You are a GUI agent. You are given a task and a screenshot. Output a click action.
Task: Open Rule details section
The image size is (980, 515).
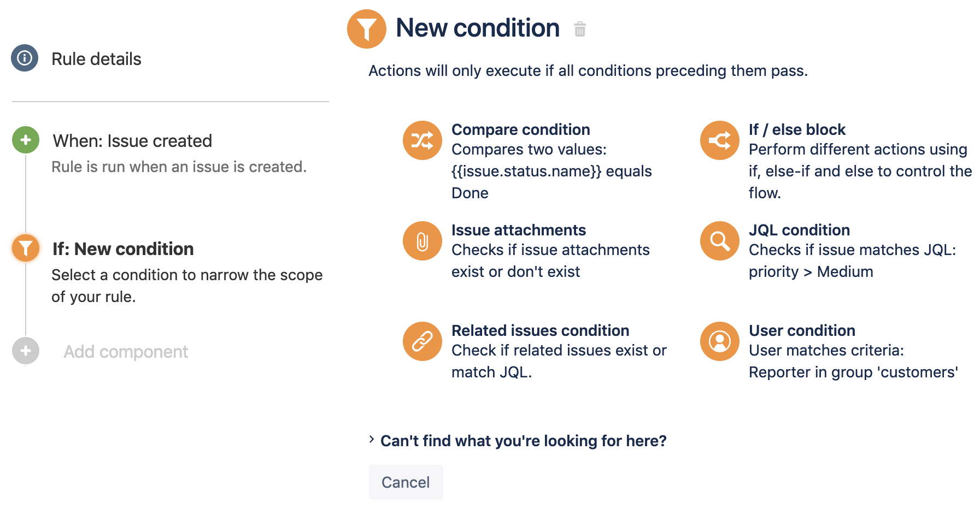click(96, 59)
